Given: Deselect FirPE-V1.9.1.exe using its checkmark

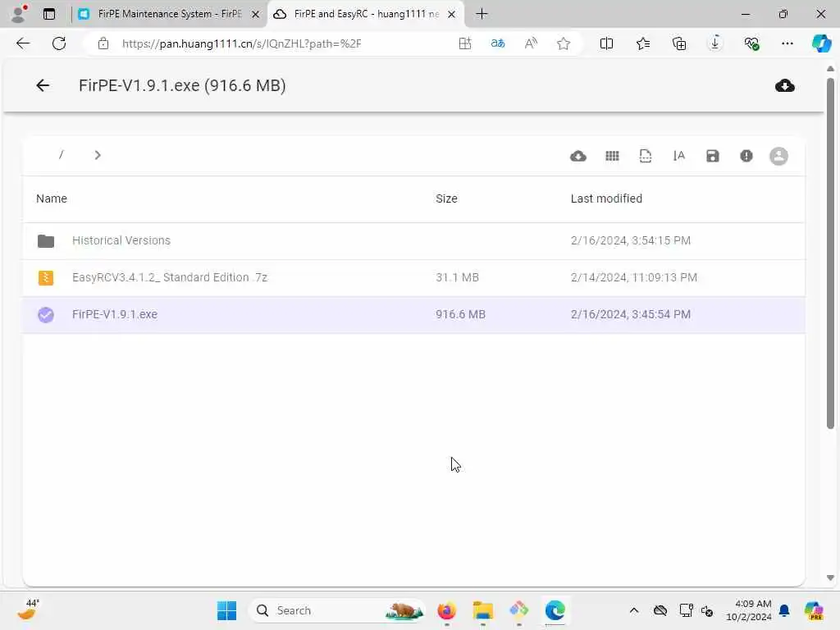Looking at the screenshot, I should pyautogui.click(x=46, y=314).
